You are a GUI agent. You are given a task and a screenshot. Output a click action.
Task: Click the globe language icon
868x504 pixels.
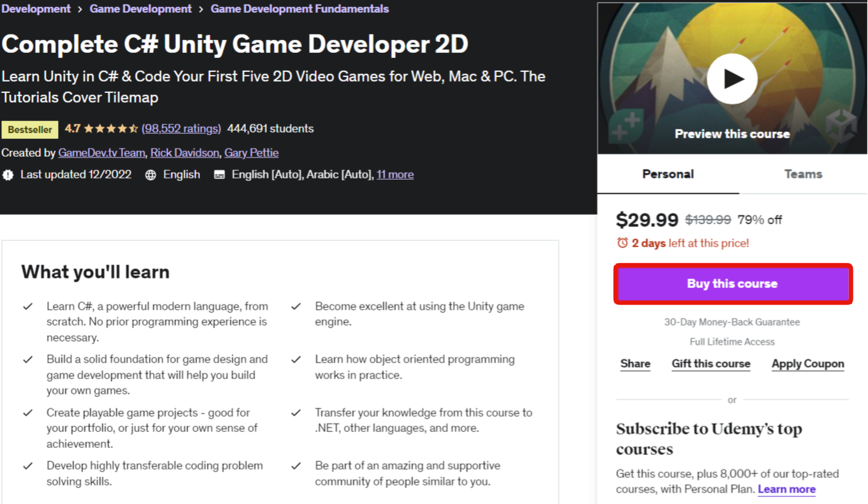tap(150, 175)
